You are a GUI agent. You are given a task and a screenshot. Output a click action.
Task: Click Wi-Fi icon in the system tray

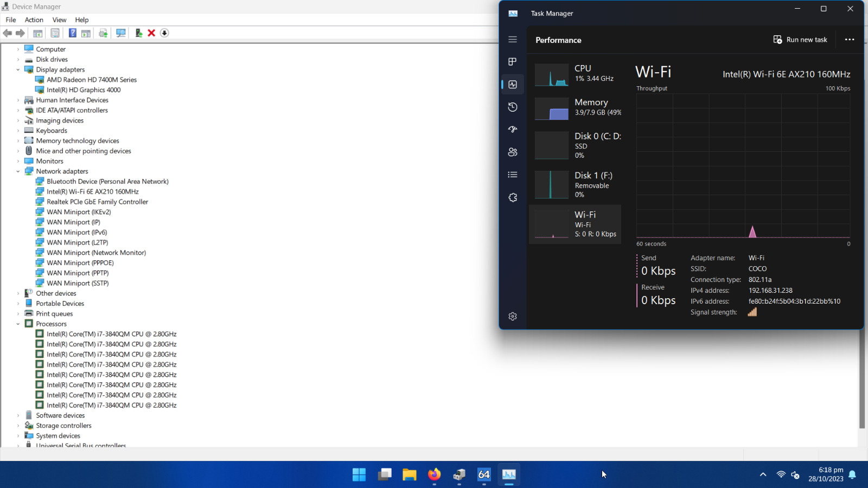(x=781, y=474)
